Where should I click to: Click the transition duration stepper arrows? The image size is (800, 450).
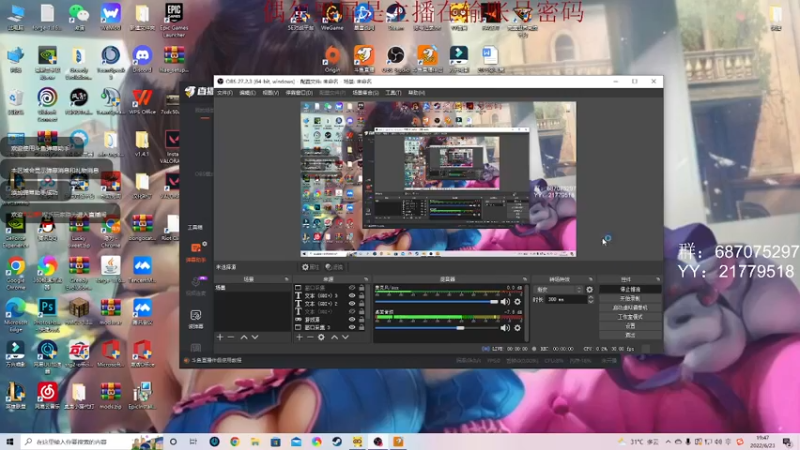click(591, 299)
